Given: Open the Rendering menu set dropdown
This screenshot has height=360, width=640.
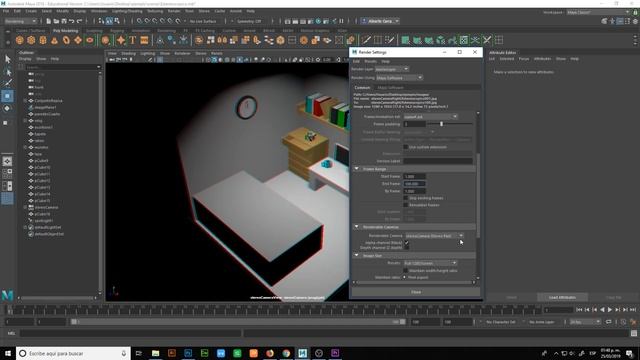Looking at the screenshot, I should click(x=21, y=21).
